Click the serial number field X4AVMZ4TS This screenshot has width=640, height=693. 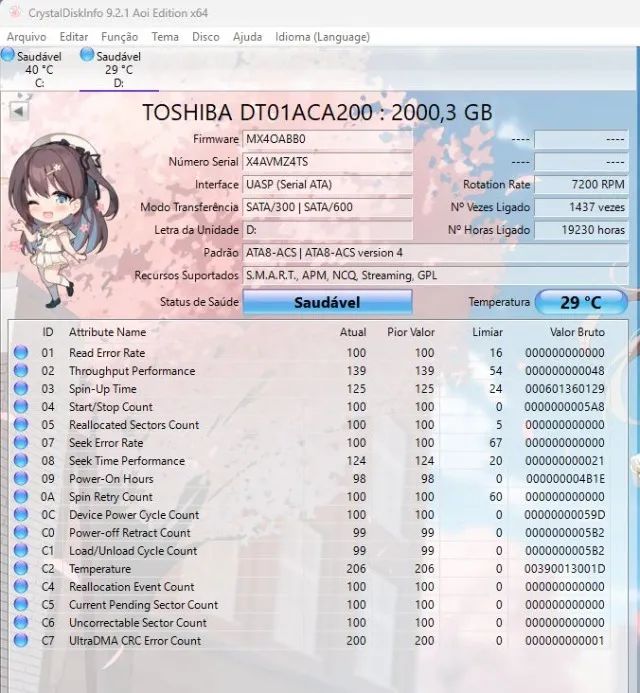pos(328,162)
